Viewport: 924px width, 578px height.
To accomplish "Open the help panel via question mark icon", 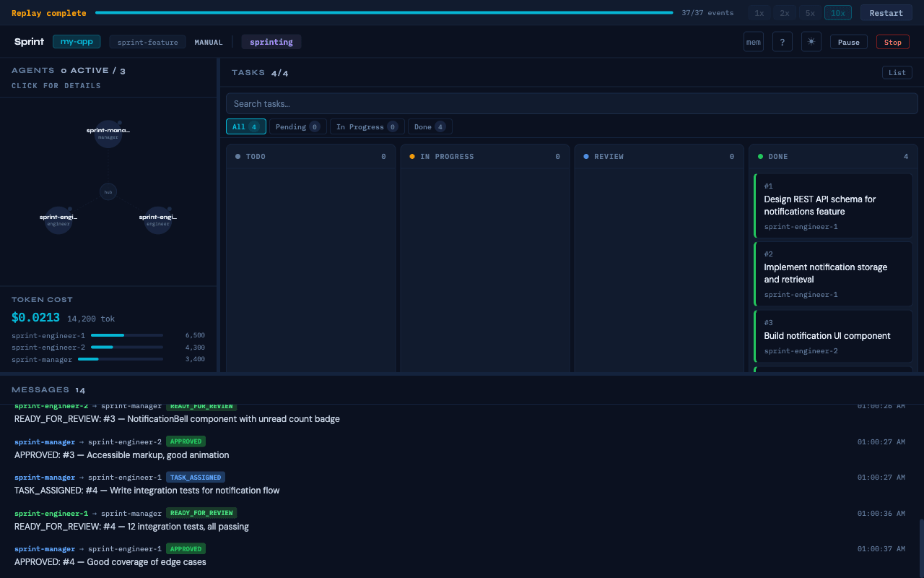I will pos(782,41).
